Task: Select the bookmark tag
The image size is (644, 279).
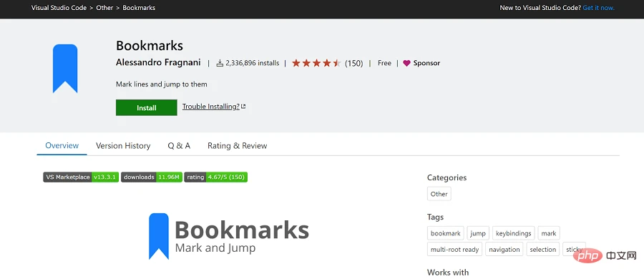Action: 446,233
